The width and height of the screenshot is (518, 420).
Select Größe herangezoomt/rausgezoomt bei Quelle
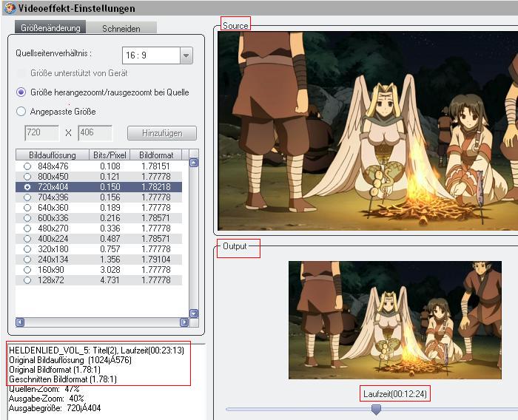pos(21,92)
